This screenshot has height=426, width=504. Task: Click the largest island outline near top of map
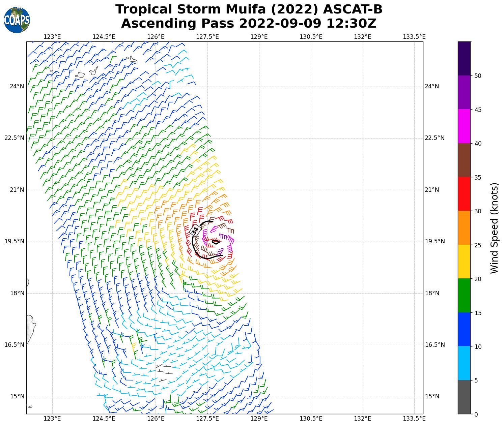point(94,71)
